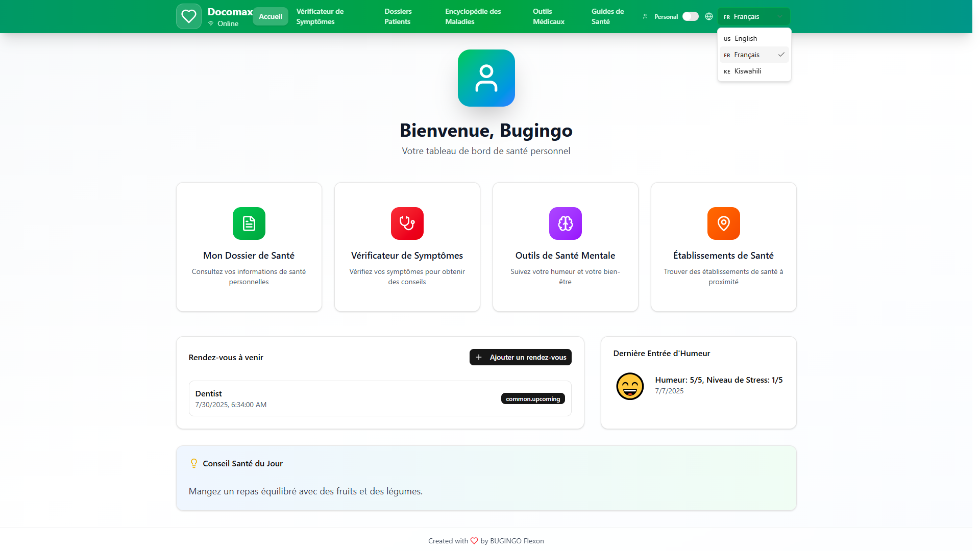This screenshot has height=551, width=980.
Task: Toggle the Personal mode switch
Action: pyautogui.click(x=690, y=16)
